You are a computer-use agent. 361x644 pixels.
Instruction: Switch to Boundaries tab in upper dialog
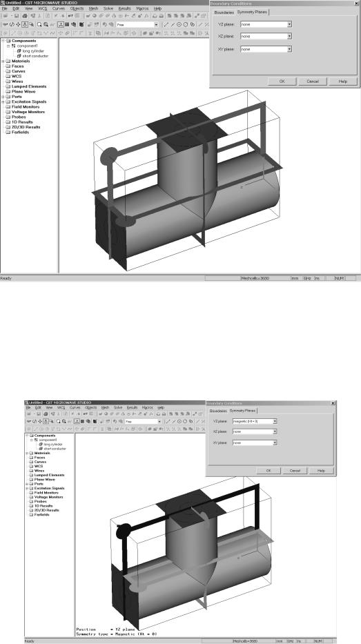224,12
